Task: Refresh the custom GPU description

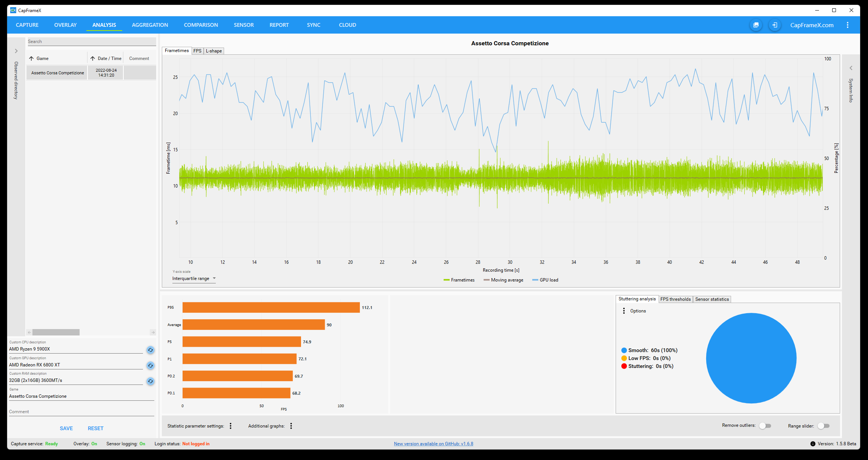Action: (x=151, y=365)
